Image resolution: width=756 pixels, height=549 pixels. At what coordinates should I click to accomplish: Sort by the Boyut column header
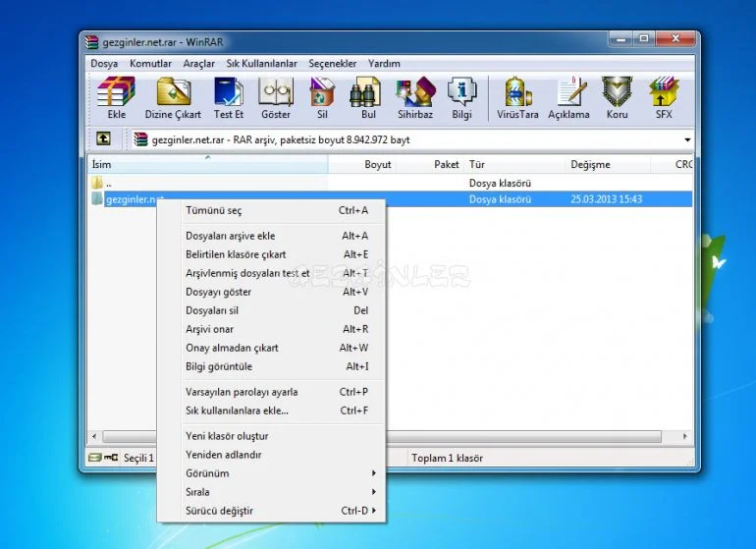[378, 165]
